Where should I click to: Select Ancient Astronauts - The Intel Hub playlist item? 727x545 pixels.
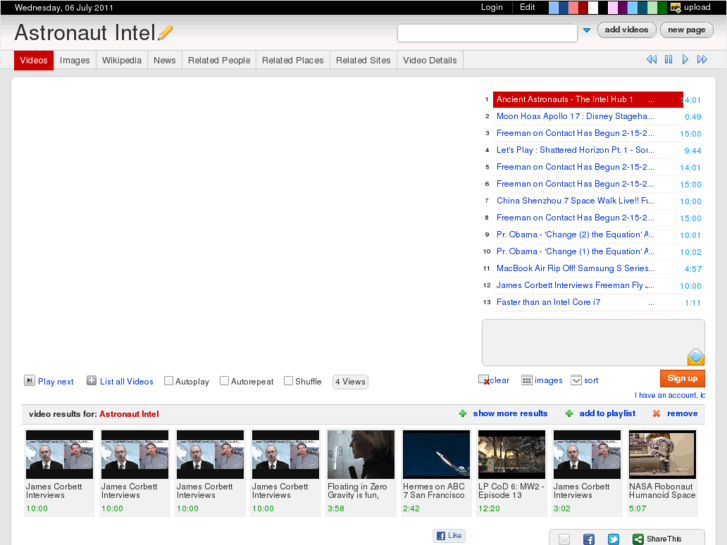tap(587, 99)
